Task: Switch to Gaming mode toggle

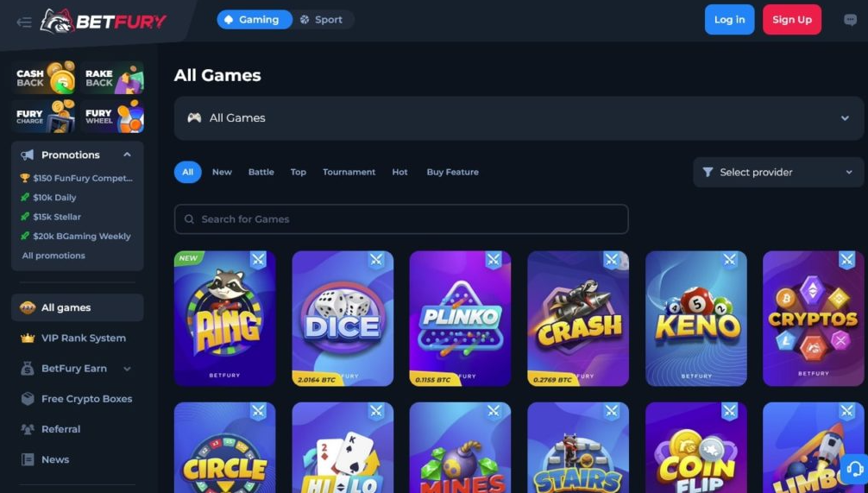Action: point(255,19)
